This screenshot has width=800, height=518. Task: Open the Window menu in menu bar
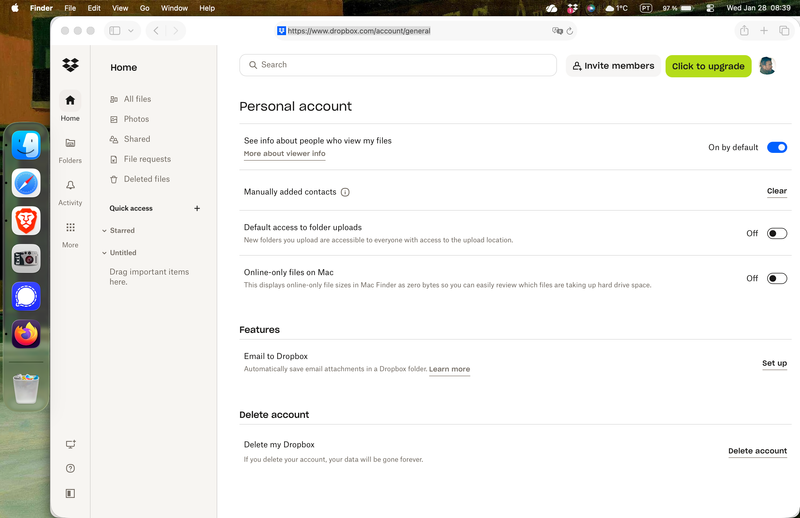coord(174,8)
